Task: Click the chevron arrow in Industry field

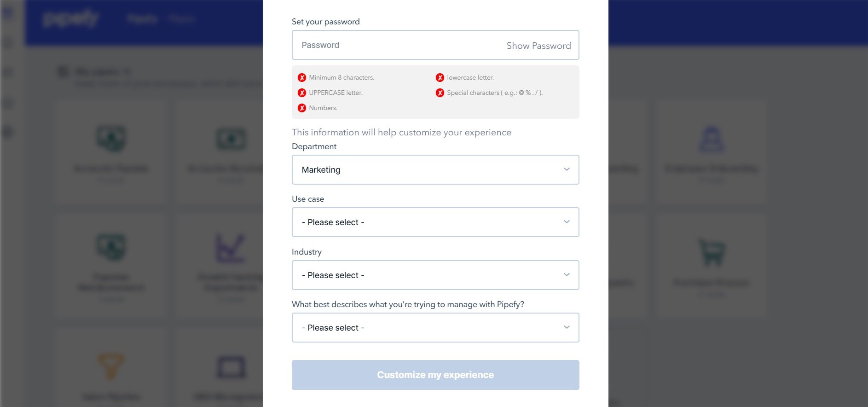Action: click(x=567, y=275)
